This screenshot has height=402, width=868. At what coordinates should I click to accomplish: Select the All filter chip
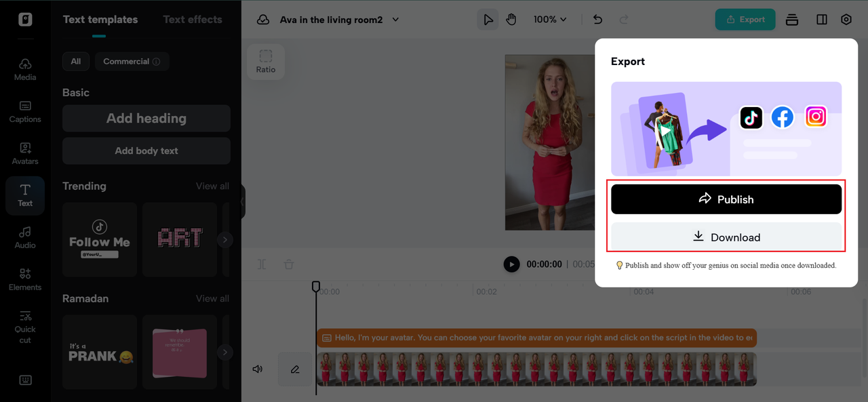(x=76, y=61)
